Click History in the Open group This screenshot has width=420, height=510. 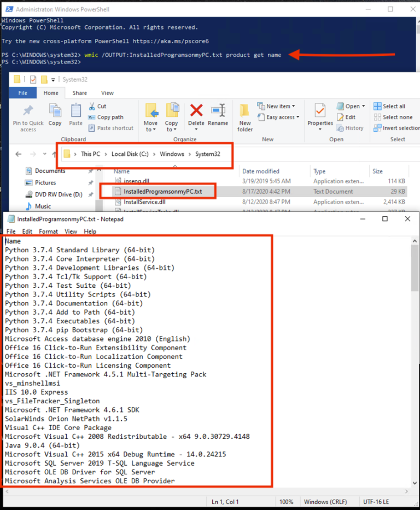tap(350, 128)
